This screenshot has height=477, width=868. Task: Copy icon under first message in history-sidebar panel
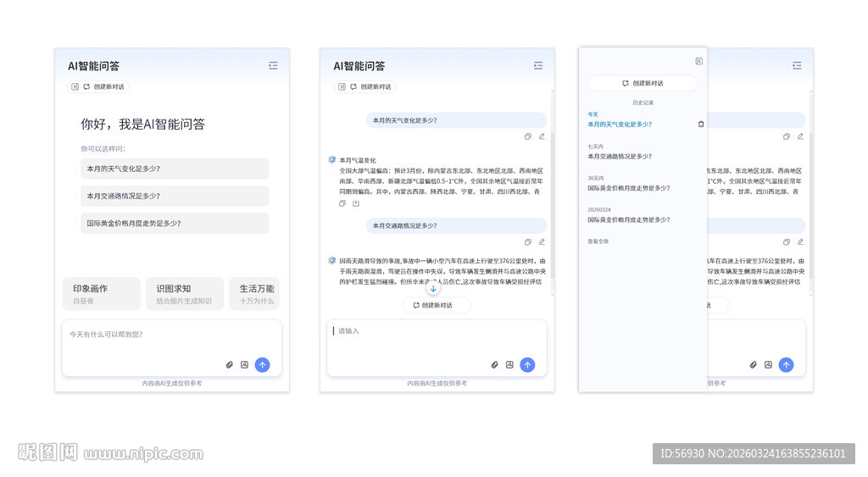coord(786,136)
